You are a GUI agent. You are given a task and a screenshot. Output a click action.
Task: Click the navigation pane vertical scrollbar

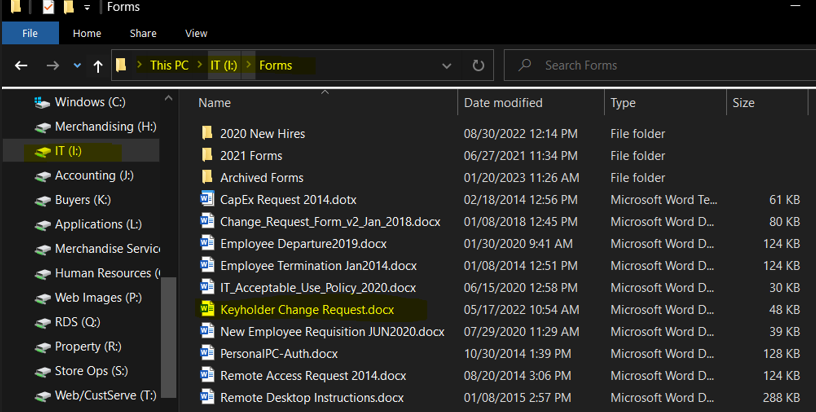click(168, 340)
